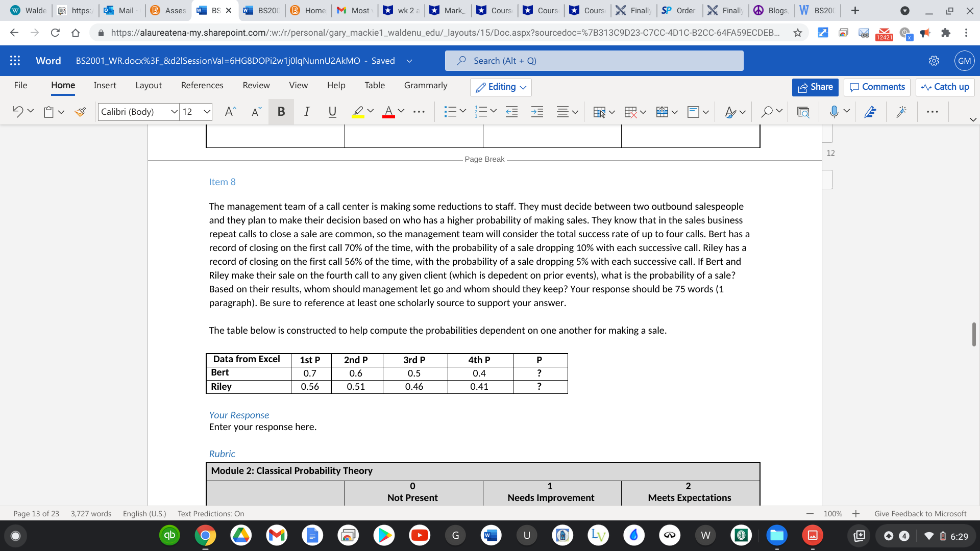The width and height of the screenshot is (980, 551).
Task: Click the Undo arrow icon
Action: (x=17, y=112)
